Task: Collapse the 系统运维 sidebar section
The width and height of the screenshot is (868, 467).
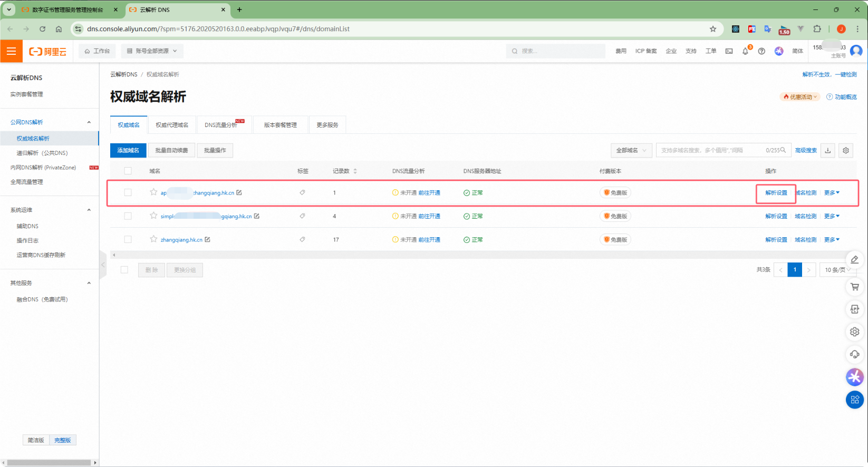Action: pos(89,210)
